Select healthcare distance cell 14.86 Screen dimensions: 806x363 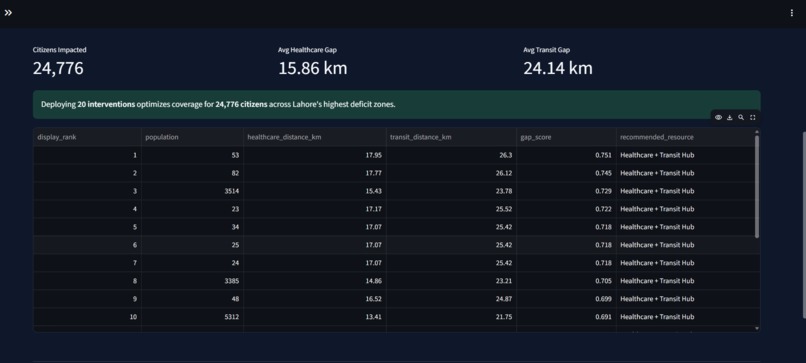coord(315,281)
